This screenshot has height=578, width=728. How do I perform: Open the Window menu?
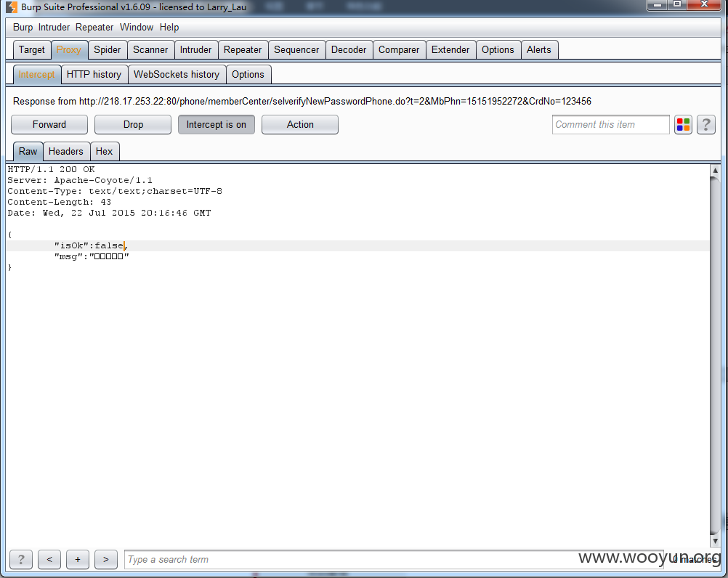pos(137,28)
